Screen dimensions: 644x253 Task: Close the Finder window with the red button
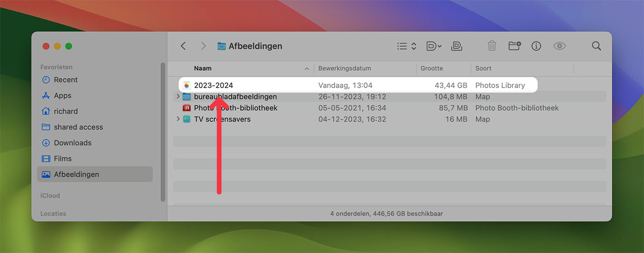pos(46,46)
